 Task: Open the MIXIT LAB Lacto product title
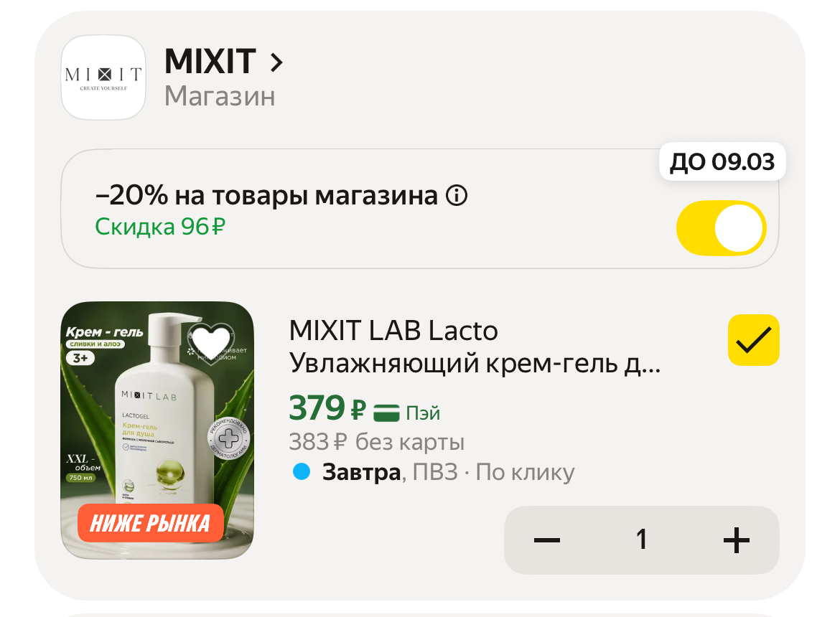coord(474,347)
